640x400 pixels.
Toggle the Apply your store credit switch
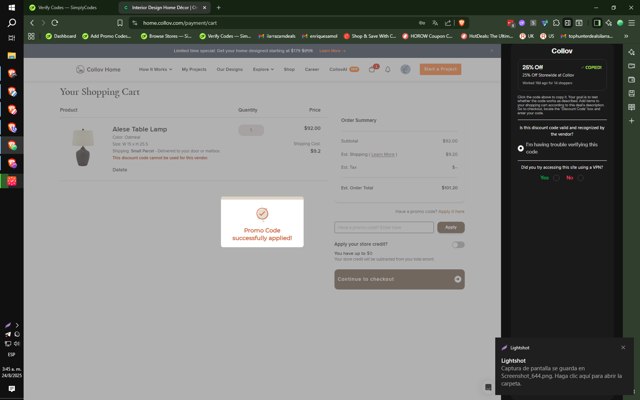[x=458, y=244]
